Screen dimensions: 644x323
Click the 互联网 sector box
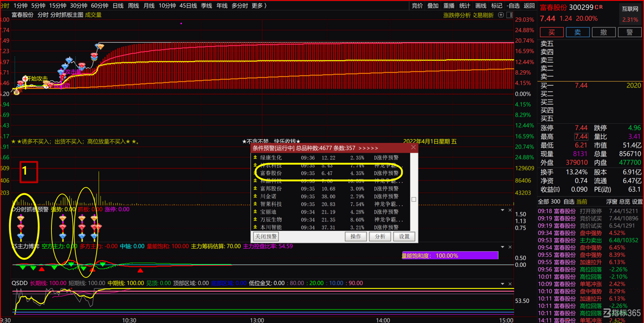click(630, 13)
